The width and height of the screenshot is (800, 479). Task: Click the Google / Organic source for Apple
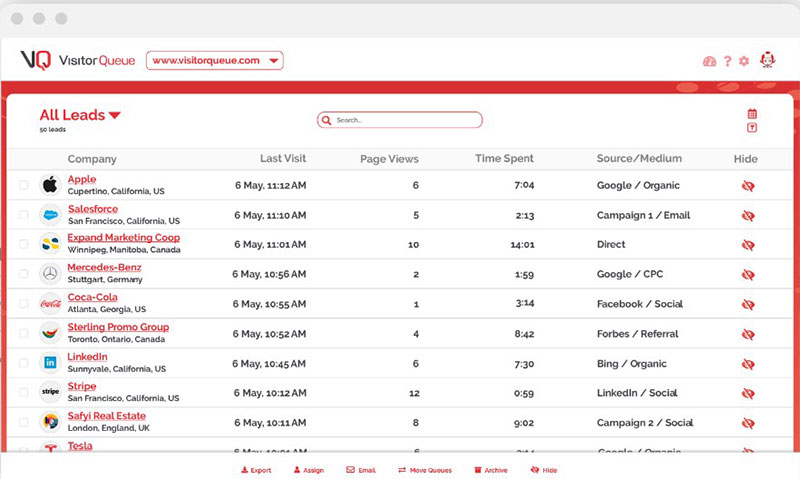[638, 185]
